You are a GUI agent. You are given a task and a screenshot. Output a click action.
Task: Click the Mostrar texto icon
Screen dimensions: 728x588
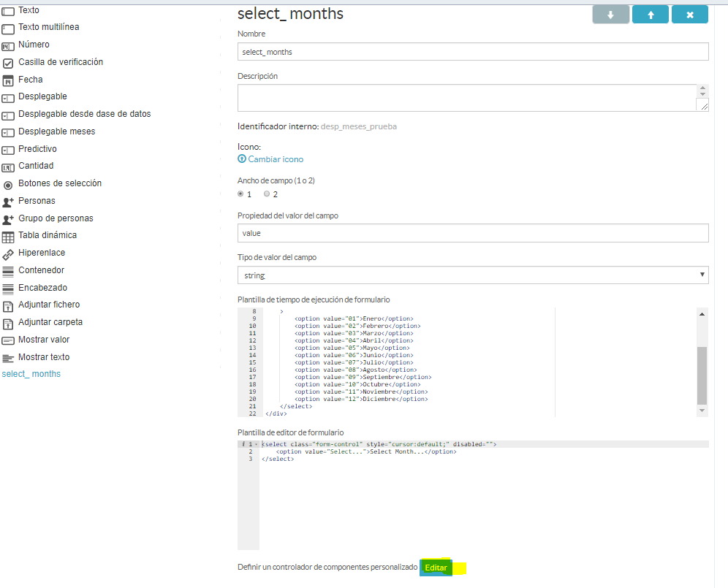(x=8, y=358)
